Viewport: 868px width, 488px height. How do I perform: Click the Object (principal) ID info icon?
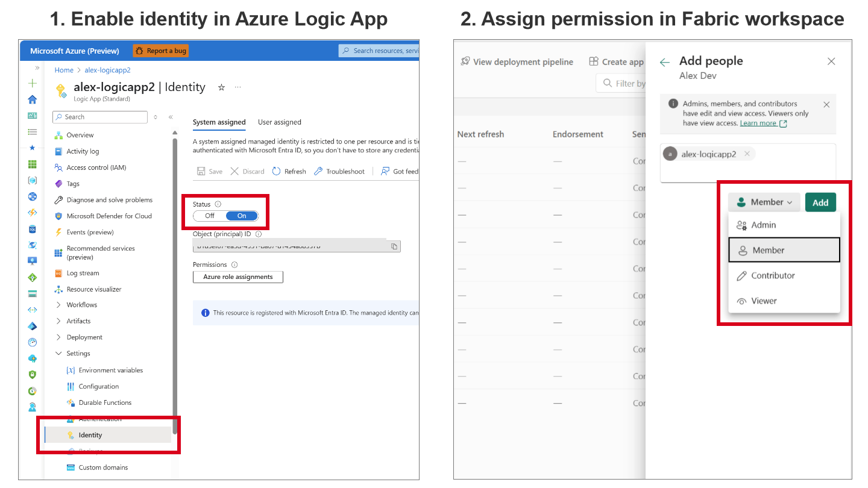pyautogui.click(x=258, y=234)
